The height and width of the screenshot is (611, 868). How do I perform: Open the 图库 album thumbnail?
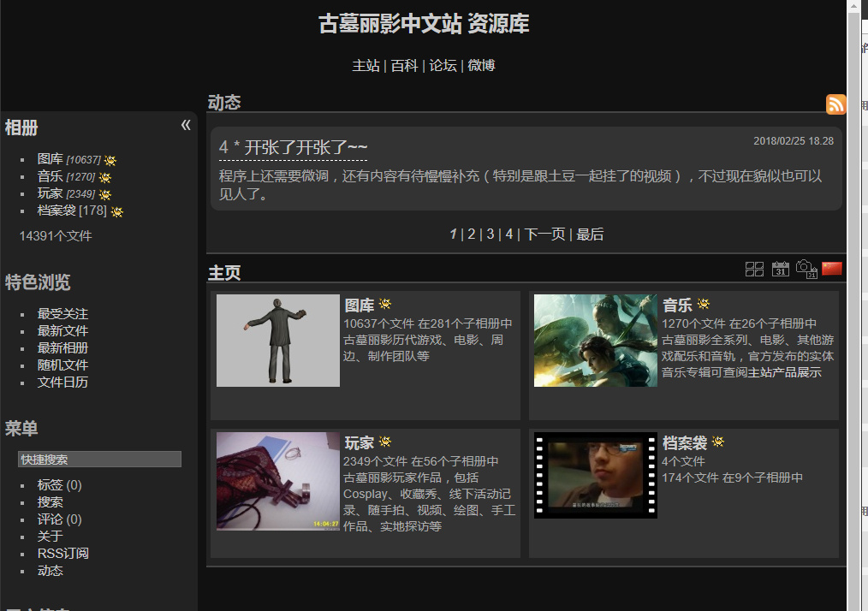coord(278,341)
